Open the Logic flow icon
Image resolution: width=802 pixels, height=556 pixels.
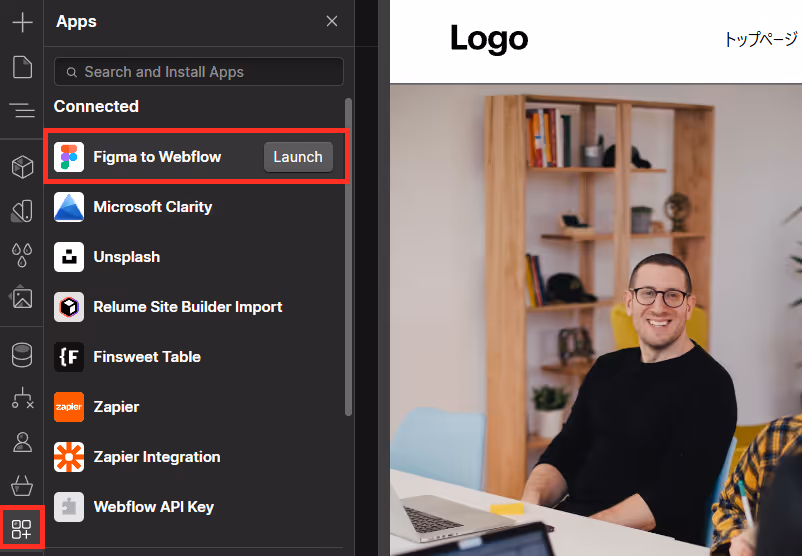coord(22,398)
